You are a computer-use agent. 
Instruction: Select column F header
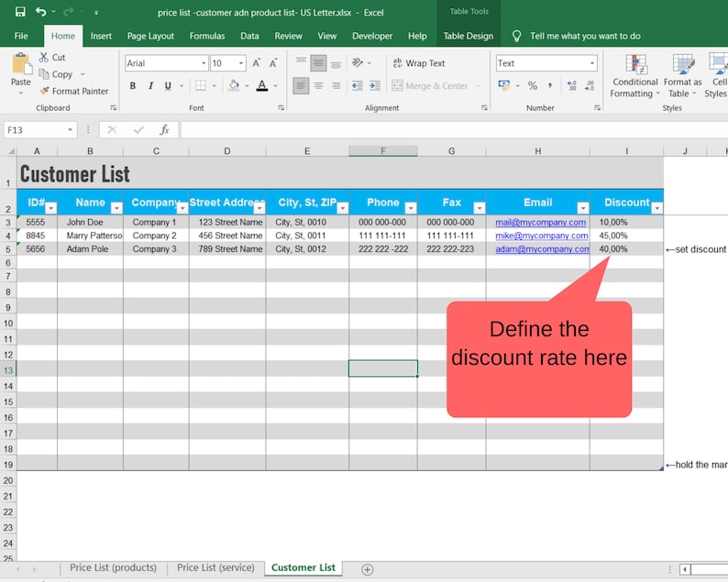click(x=383, y=151)
